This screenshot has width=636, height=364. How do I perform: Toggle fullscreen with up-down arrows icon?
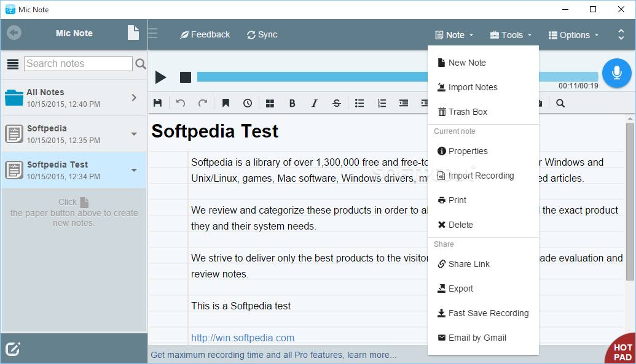click(621, 34)
